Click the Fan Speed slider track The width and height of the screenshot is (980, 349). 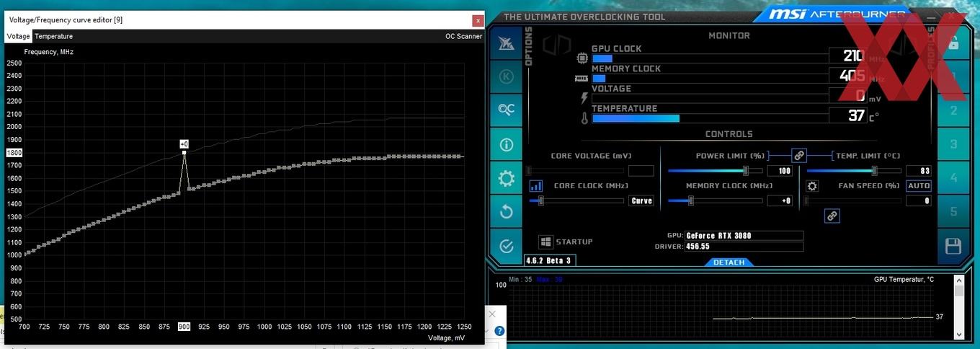click(x=852, y=201)
